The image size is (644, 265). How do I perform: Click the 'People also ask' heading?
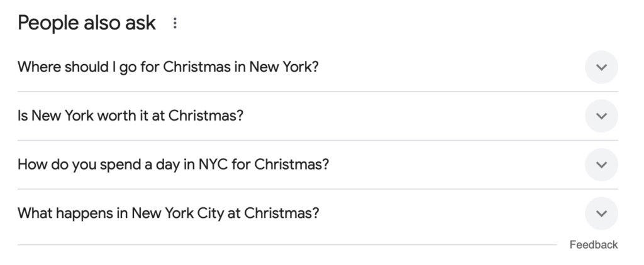pos(87,23)
